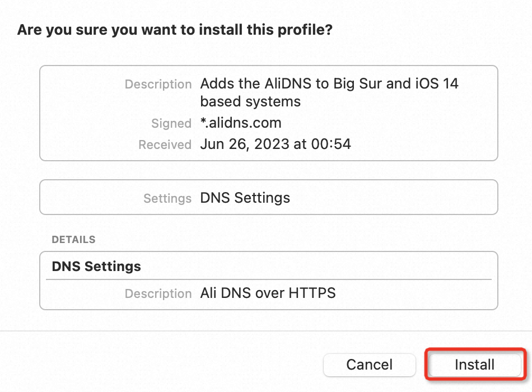Select the profile summary card
The image size is (532, 392).
click(268, 113)
